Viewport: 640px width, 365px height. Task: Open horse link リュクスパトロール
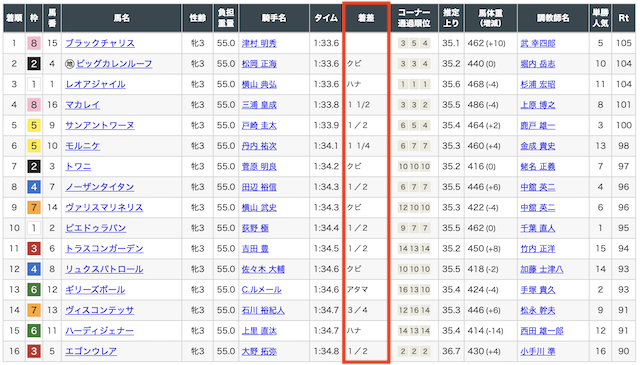pos(104,269)
